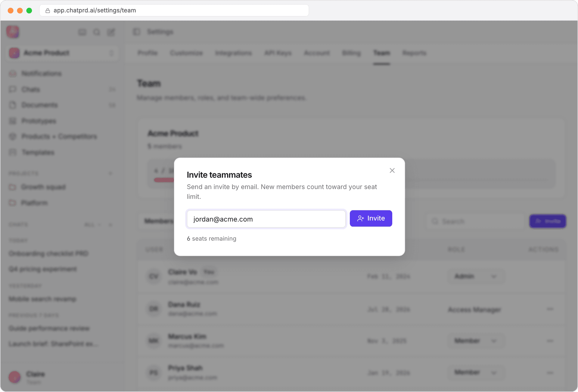Switch to the Integrations tab
The height and width of the screenshot is (392, 578).
point(234,53)
